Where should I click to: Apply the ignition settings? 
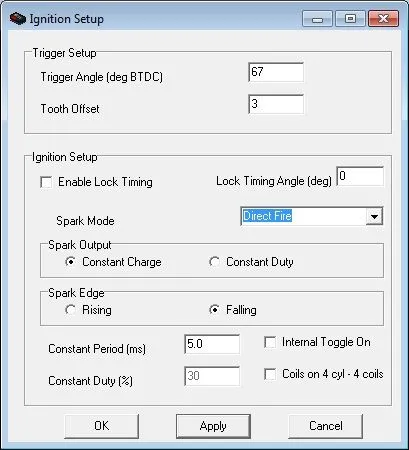pos(213,426)
